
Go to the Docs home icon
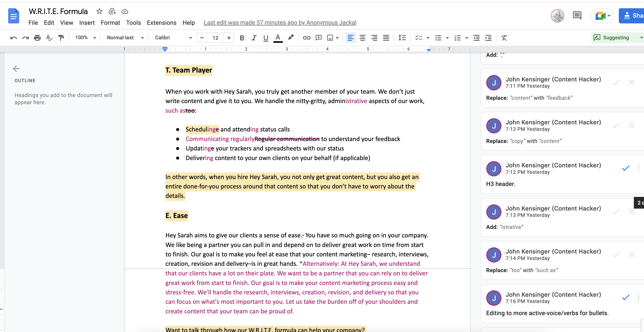(x=13, y=16)
